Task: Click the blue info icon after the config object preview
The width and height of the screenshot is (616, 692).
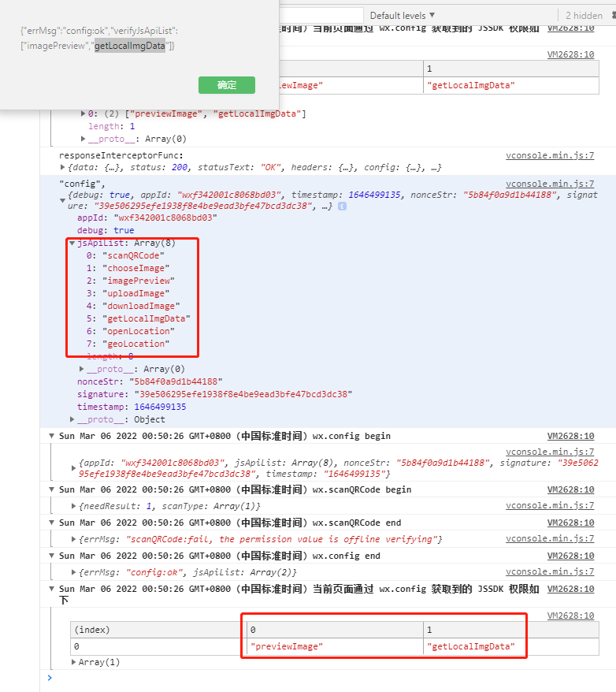Action: [x=342, y=206]
